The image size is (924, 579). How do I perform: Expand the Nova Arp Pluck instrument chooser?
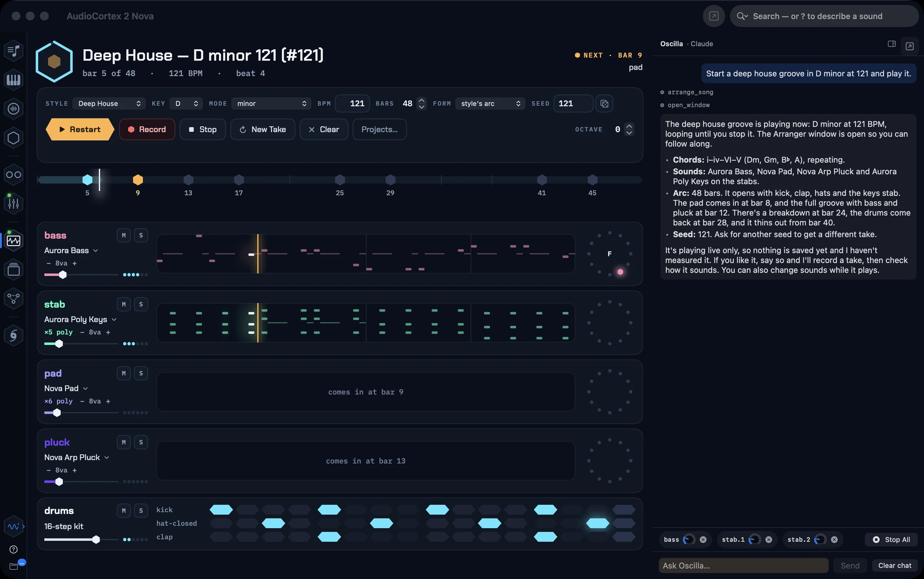77,457
